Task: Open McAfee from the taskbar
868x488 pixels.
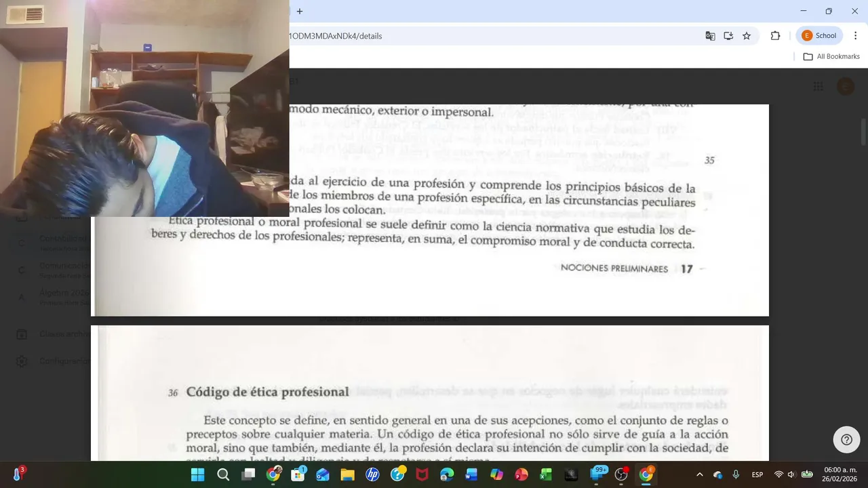Action: [422, 474]
